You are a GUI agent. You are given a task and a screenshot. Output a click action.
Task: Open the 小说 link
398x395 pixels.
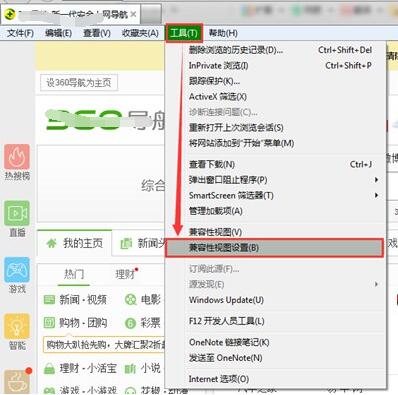tap(151, 368)
